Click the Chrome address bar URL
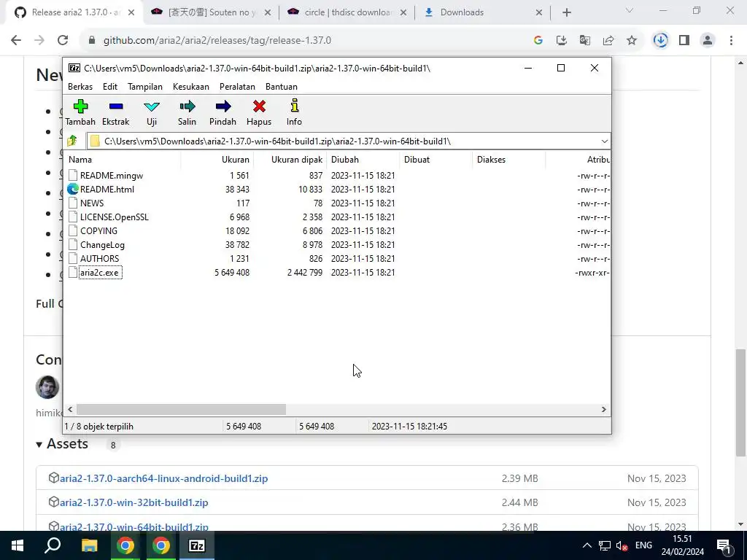 coord(217,41)
